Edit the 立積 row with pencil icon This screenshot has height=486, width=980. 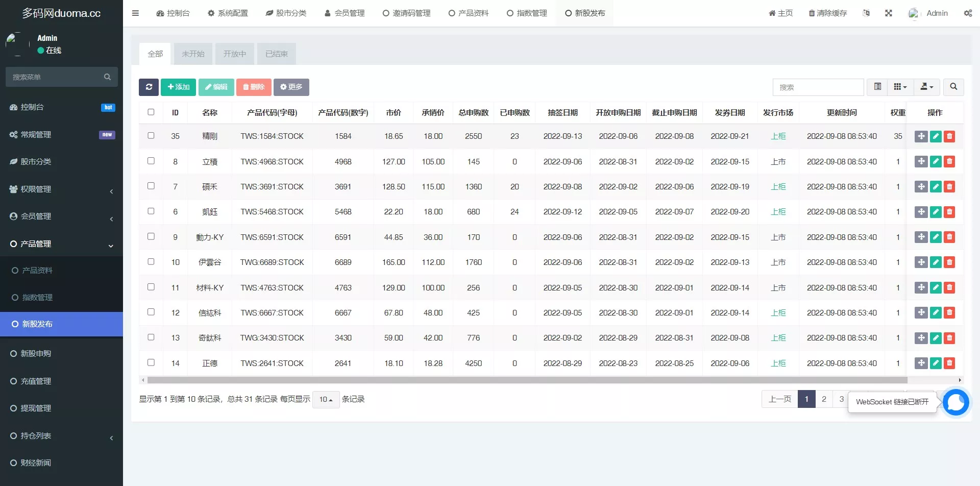pos(935,162)
